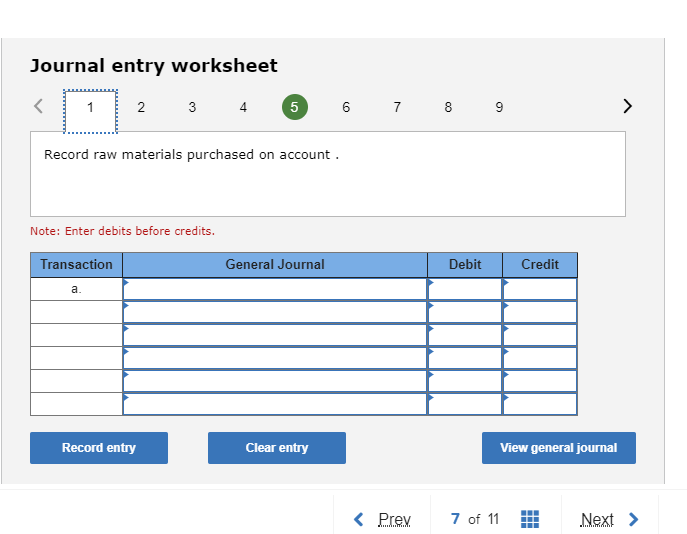The height and width of the screenshot is (534, 687).
Task: Click the Debit field in the fifth row
Action: pos(465,381)
